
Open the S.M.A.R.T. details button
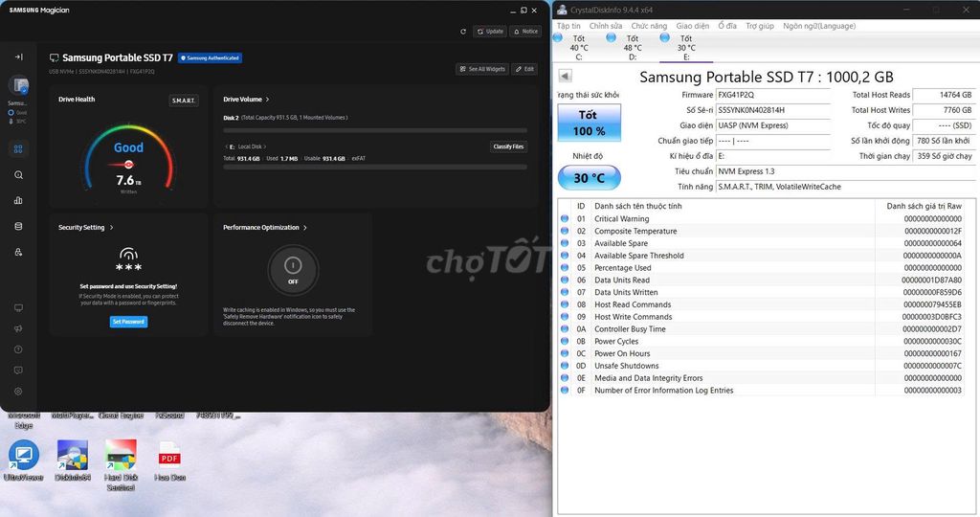(x=184, y=100)
